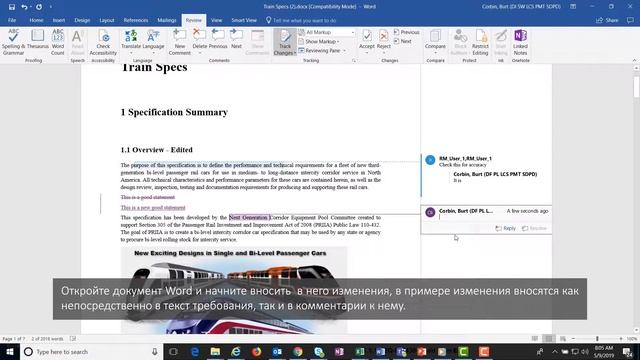Click the Redo/Repeat icon in quick access toolbar
The width and height of the screenshot is (640, 360).
click(39, 7)
